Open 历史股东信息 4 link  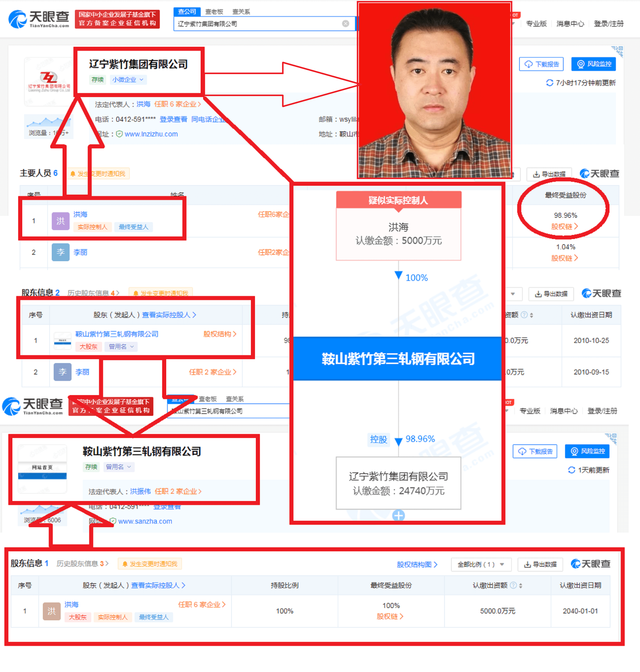tap(93, 293)
